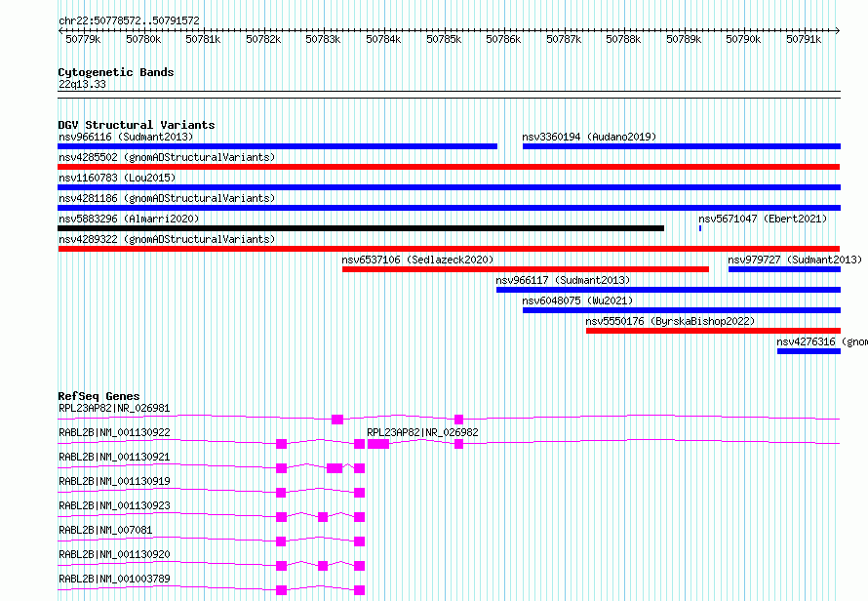
Task: Click the middle exon of RABL2B|NM_001130923
Action: click(323, 517)
